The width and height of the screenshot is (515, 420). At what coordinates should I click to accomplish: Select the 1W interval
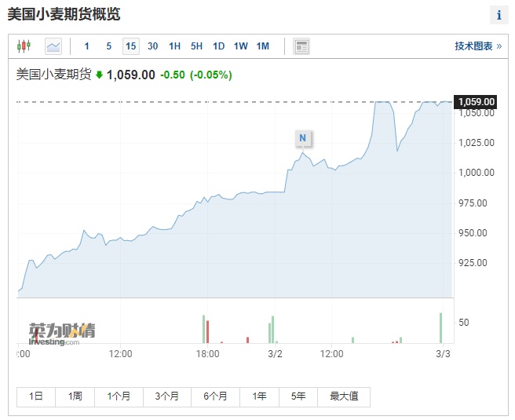click(x=240, y=46)
